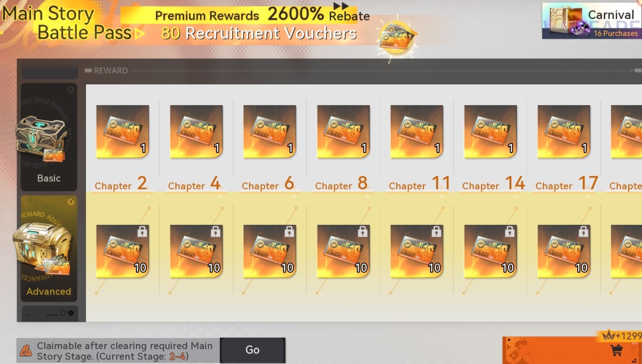642x364 pixels.
Task: Select the Basic reward chest tab
Action: (49, 137)
